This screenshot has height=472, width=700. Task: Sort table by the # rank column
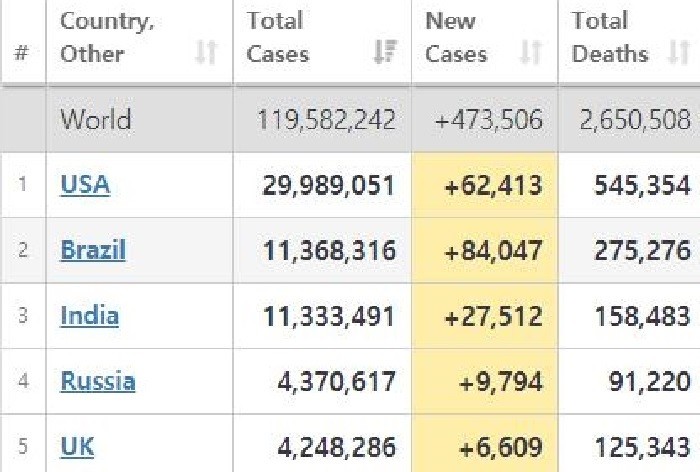tap(22, 54)
